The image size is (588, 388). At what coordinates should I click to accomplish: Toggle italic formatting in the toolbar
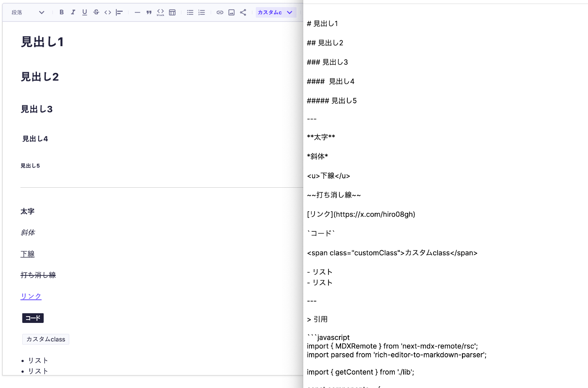73,12
